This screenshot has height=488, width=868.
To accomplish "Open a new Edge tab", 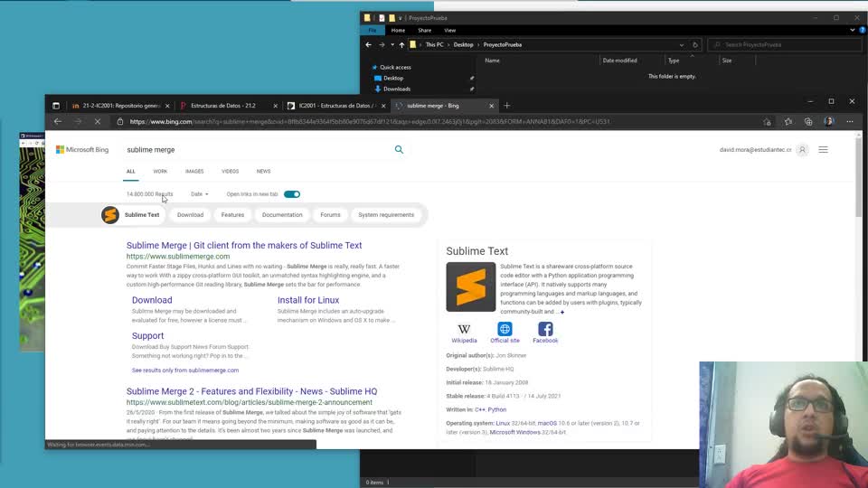I will point(506,105).
